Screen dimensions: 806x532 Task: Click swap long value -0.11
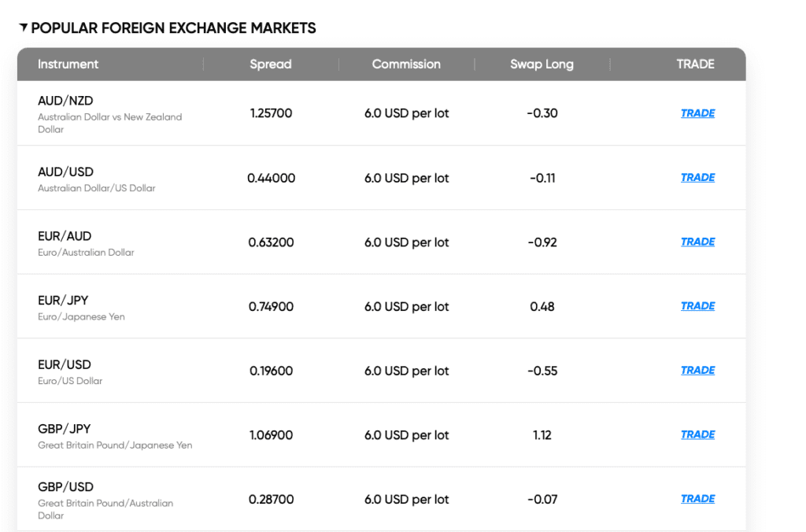click(542, 178)
